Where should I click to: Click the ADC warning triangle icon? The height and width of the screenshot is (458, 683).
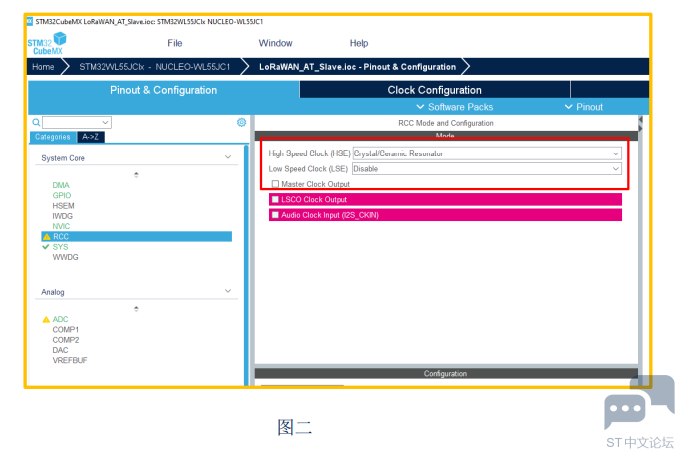[x=46, y=319]
